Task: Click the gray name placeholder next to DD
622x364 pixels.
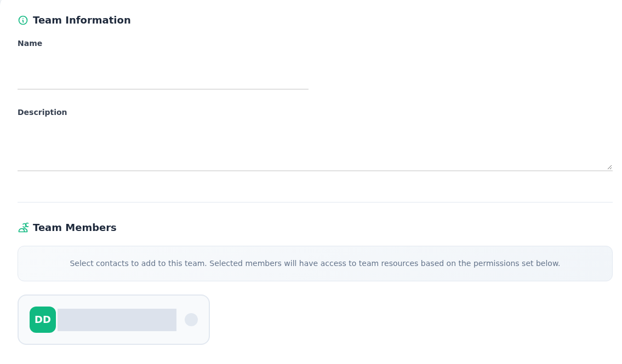Action: click(x=117, y=320)
